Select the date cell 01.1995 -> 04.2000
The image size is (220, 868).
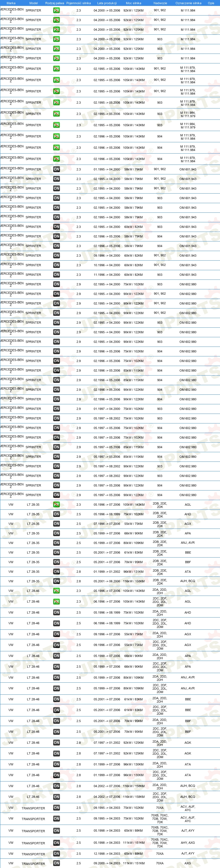(107, 170)
